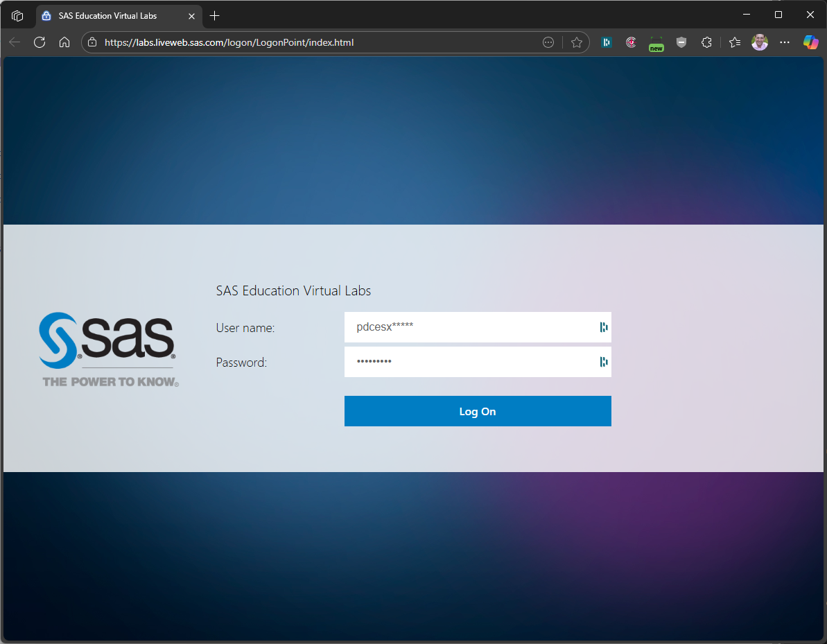Open the address bar site permissions ellipsis icon
This screenshot has height=644, width=827.
click(548, 42)
